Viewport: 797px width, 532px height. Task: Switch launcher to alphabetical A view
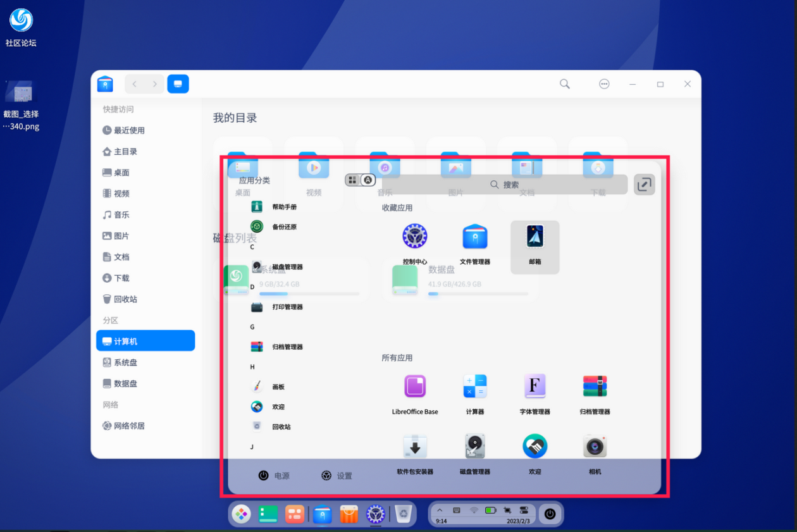tap(368, 180)
